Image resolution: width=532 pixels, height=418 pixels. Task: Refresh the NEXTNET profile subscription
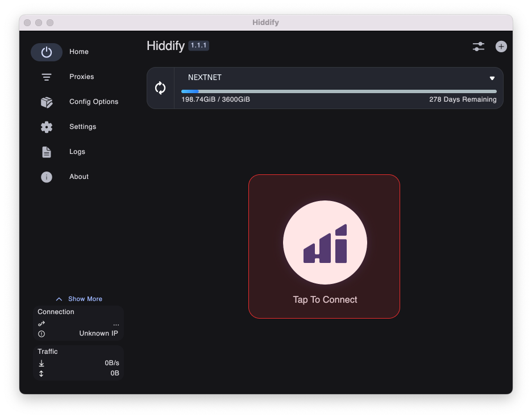pos(160,88)
